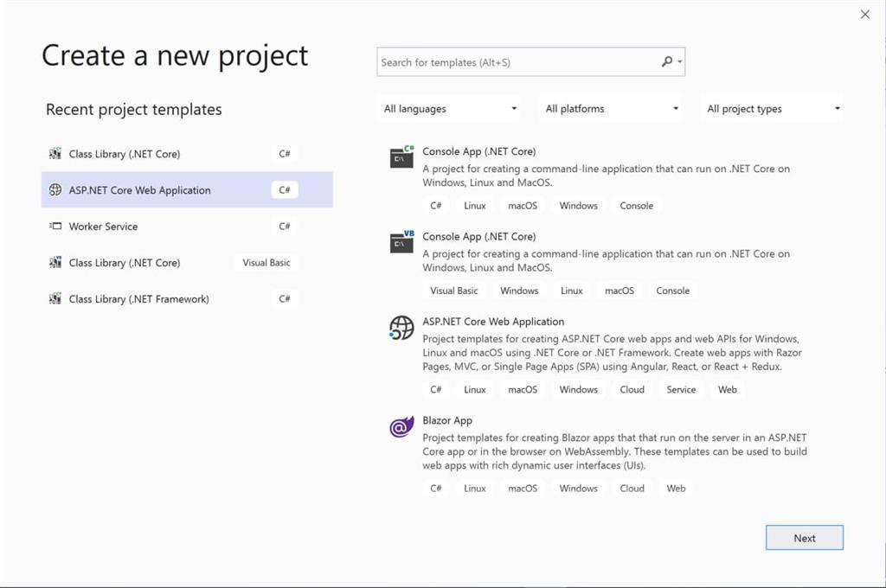Click the Class Library (.NET Framework) icon
This screenshot has width=886, height=588.
pos(55,299)
